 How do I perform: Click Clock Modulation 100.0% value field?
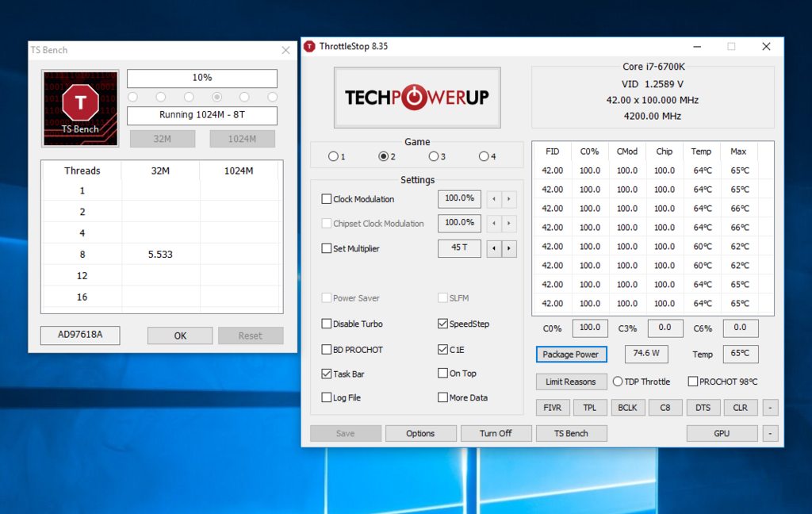click(x=459, y=198)
